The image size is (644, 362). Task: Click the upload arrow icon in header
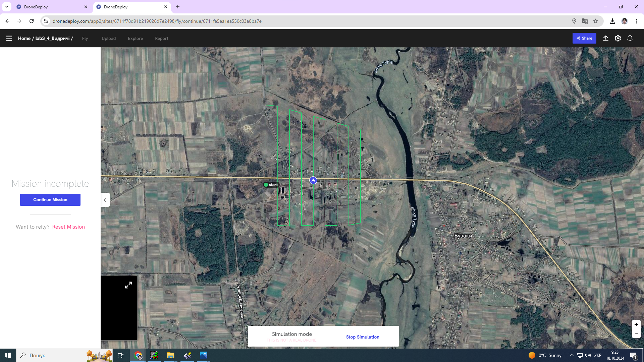click(605, 38)
